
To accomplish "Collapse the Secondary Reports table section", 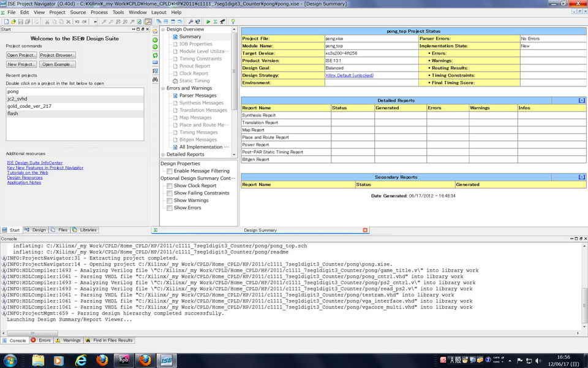I will tap(582, 177).
